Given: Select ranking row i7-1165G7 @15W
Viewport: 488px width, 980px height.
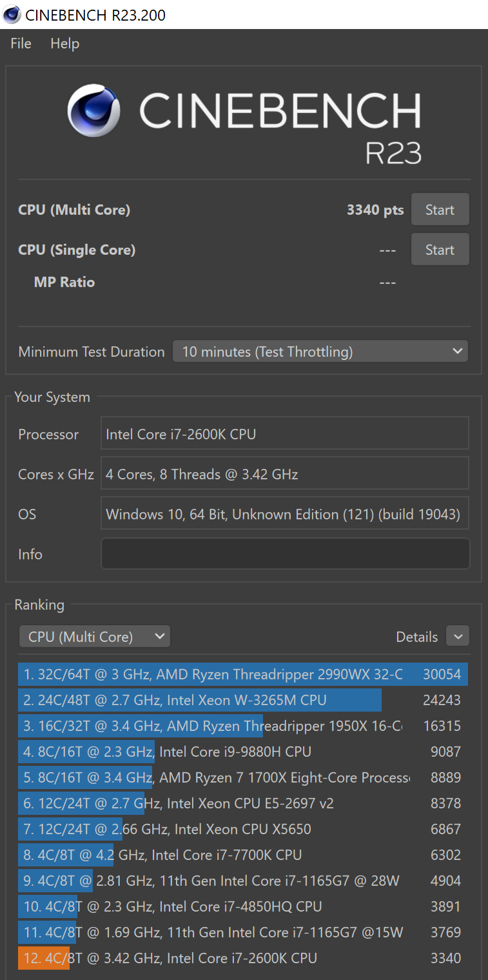Looking at the screenshot, I should coord(243,932).
